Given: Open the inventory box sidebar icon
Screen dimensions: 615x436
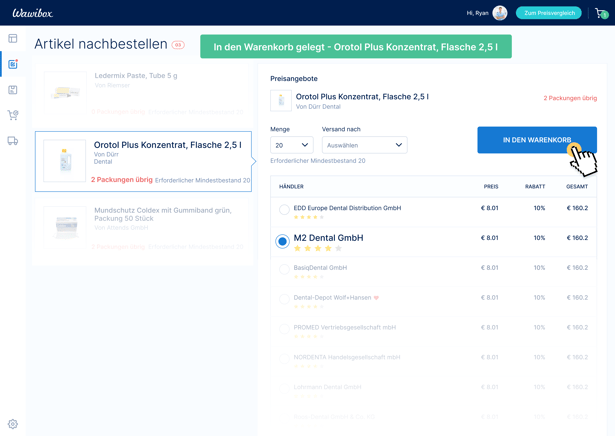Looking at the screenshot, I should (x=13, y=90).
